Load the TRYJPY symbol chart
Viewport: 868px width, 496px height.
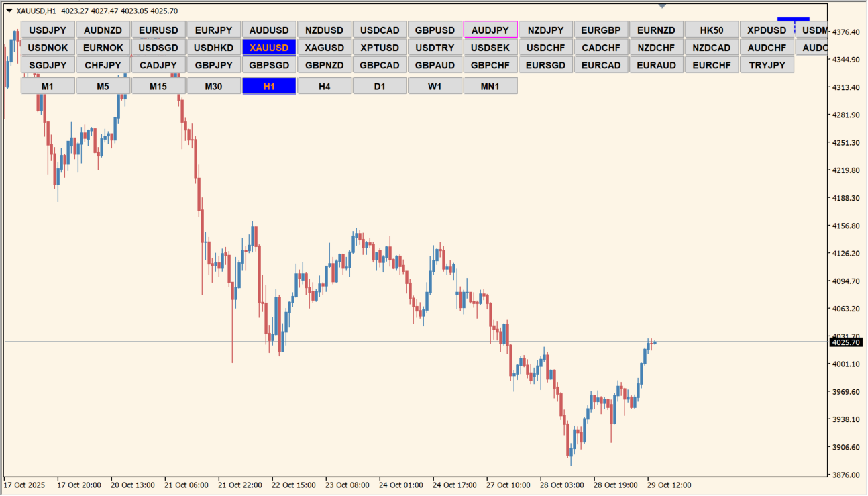click(x=767, y=65)
